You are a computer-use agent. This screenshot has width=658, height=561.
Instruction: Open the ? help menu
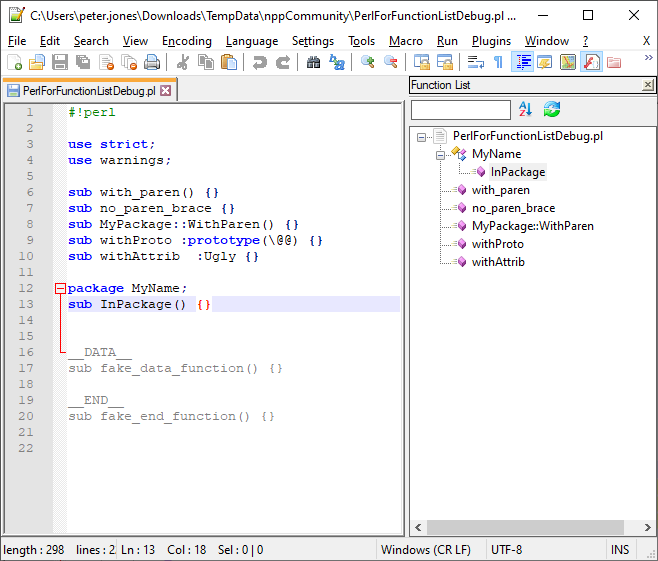[x=585, y=41]
